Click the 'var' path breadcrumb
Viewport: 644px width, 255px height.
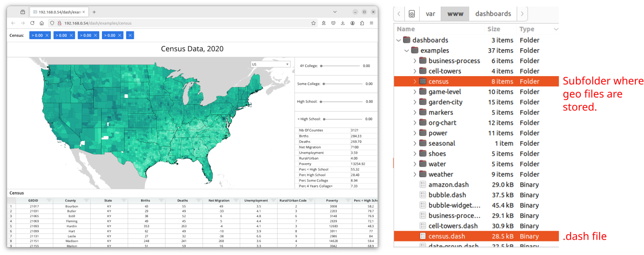(x=430, y=14)
